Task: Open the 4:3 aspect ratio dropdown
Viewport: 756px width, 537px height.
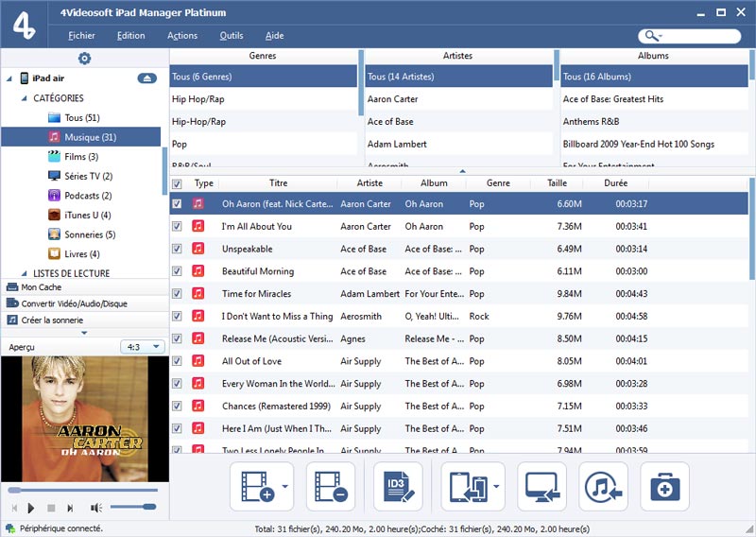Action: point(144,347)
